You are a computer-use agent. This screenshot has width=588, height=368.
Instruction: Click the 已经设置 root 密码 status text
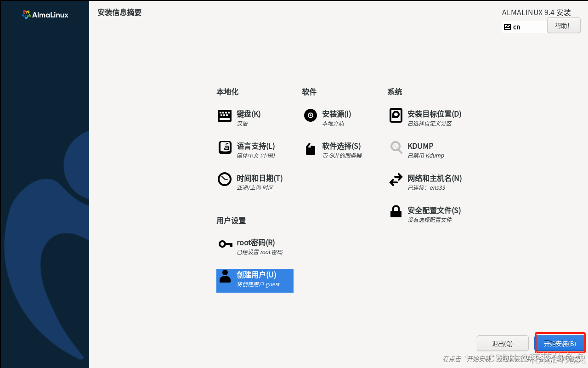(x=260, y=252)
